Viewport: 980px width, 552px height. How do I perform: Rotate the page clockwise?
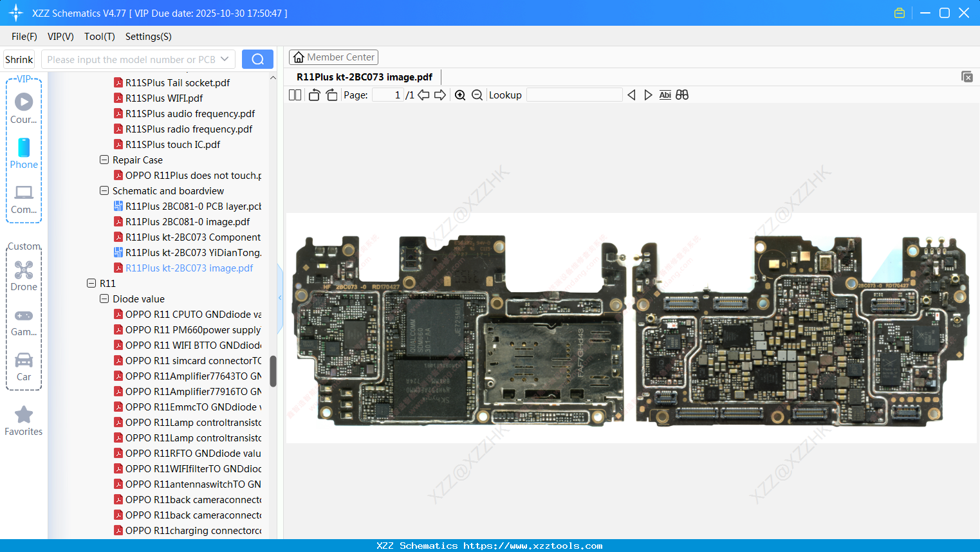(332, 95)
